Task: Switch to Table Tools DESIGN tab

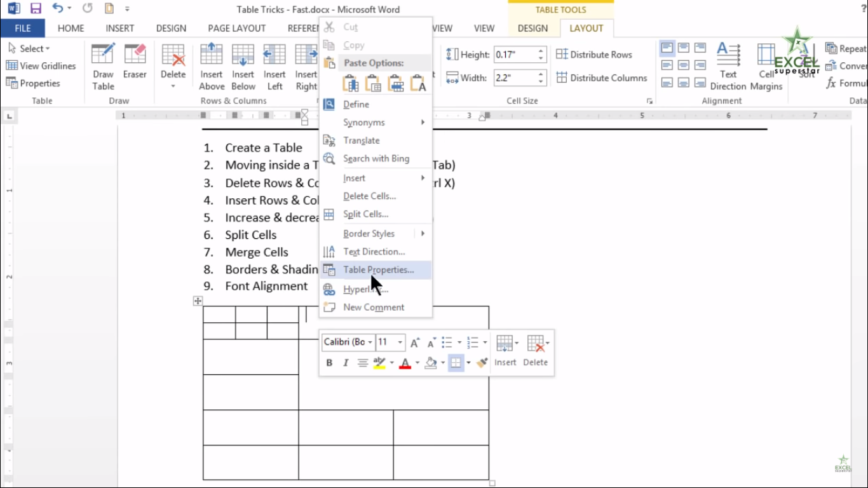Action: pyautogui.click(x=532, y=28)
